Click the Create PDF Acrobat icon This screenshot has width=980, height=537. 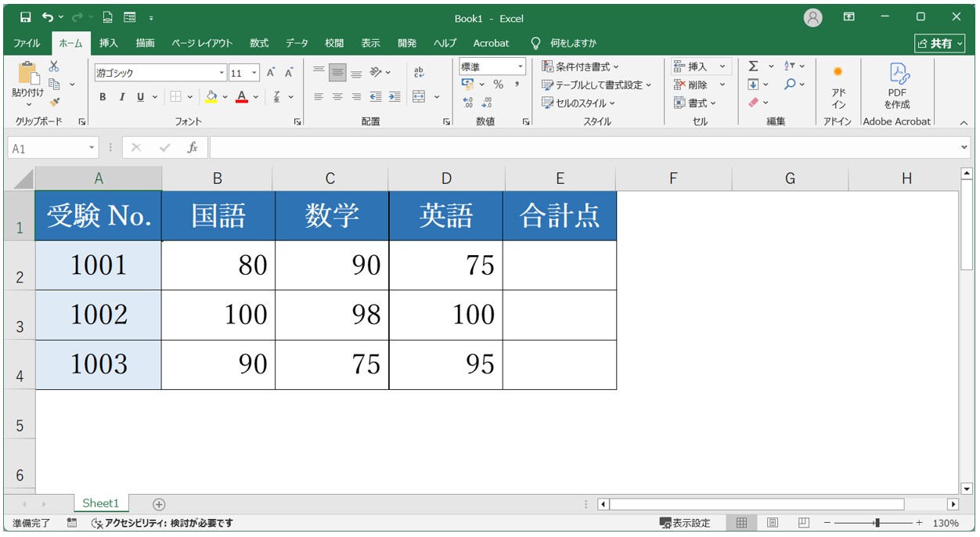pos(896,86)
